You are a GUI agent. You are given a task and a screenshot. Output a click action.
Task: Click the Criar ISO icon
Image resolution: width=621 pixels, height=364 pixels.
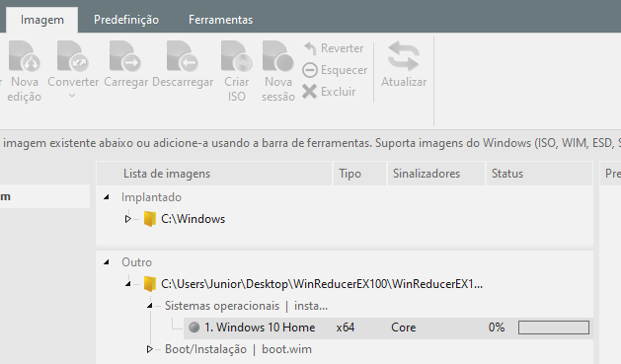pyautogui.click(x=236, y=56)
